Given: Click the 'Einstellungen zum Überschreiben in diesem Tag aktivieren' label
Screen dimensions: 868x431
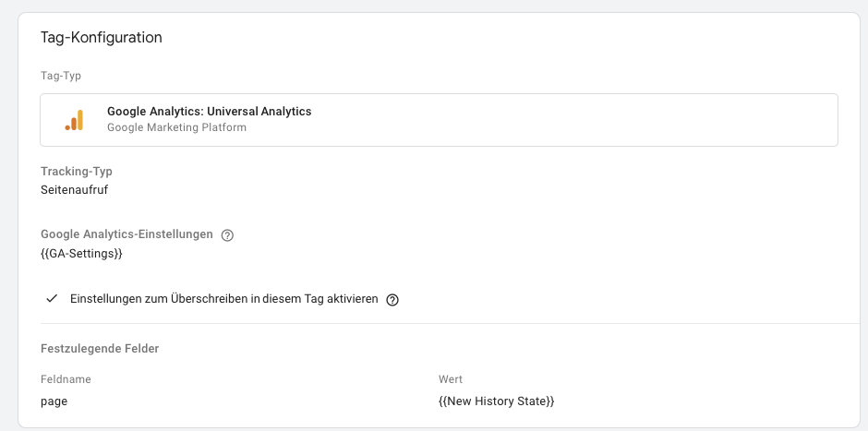Looking at the screenshot, I should 224,299.
